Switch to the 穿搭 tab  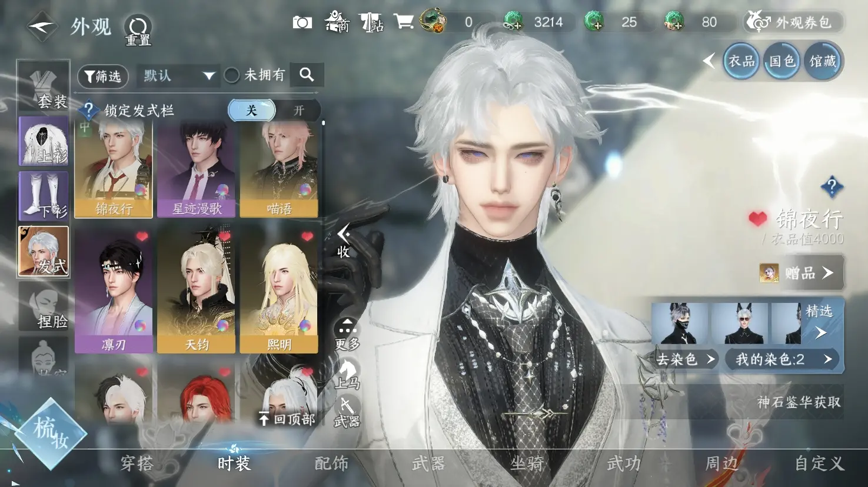pos(137,463)
